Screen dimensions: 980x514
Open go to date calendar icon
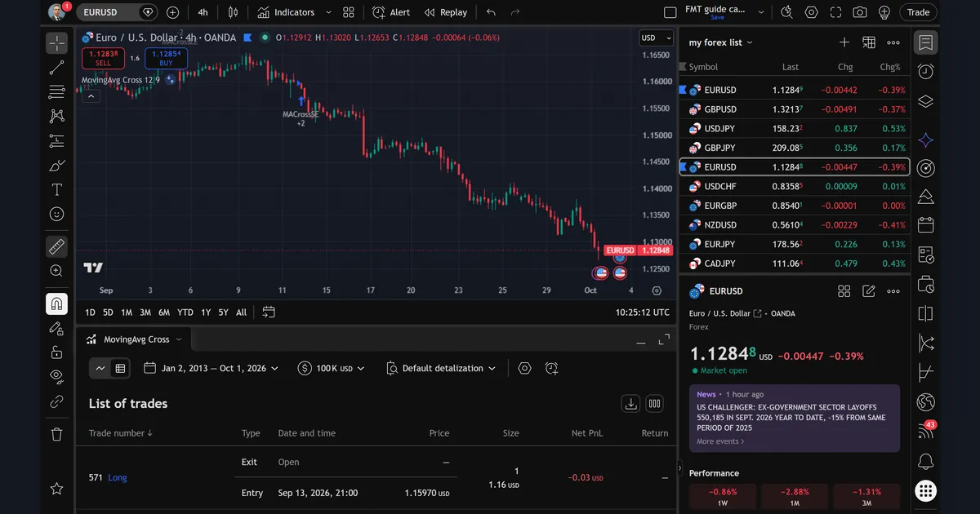coord(269,312)
